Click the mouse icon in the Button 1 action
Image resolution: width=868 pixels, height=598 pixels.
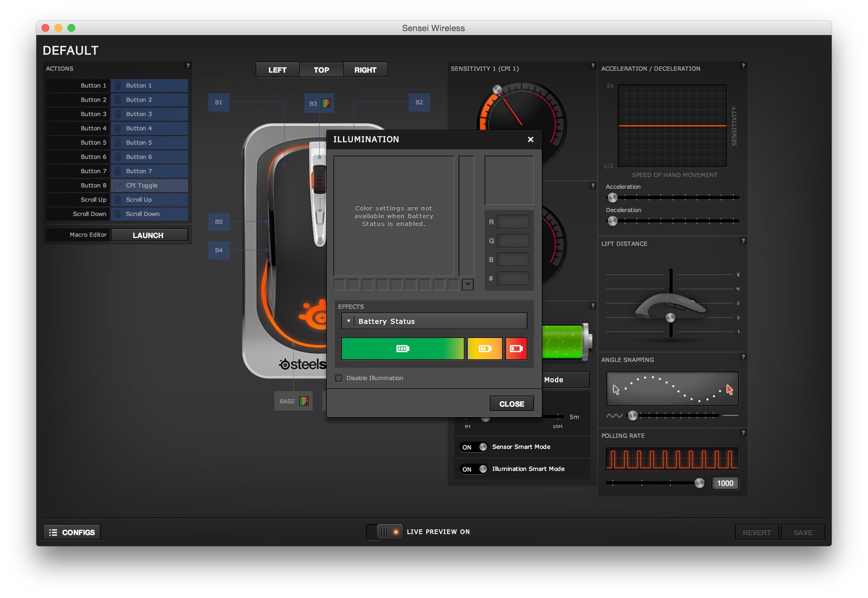pyautogui.click(x=118, y=85)
